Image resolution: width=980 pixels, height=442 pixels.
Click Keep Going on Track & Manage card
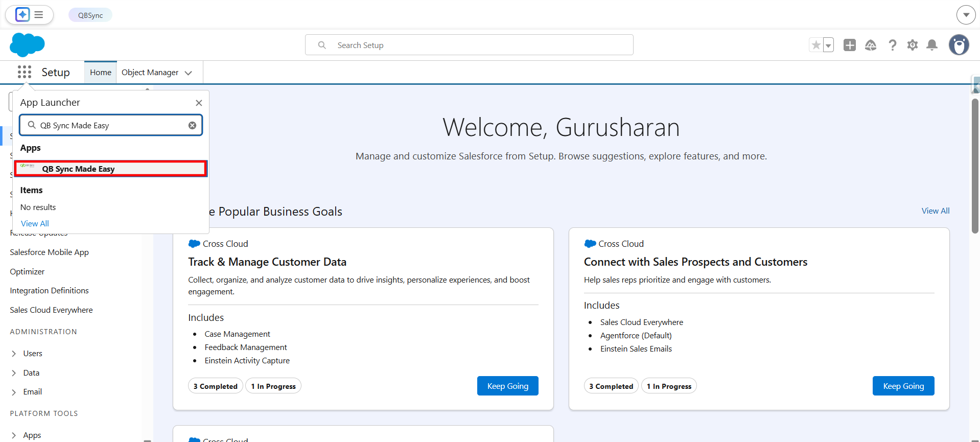click(x=507, y=386)
